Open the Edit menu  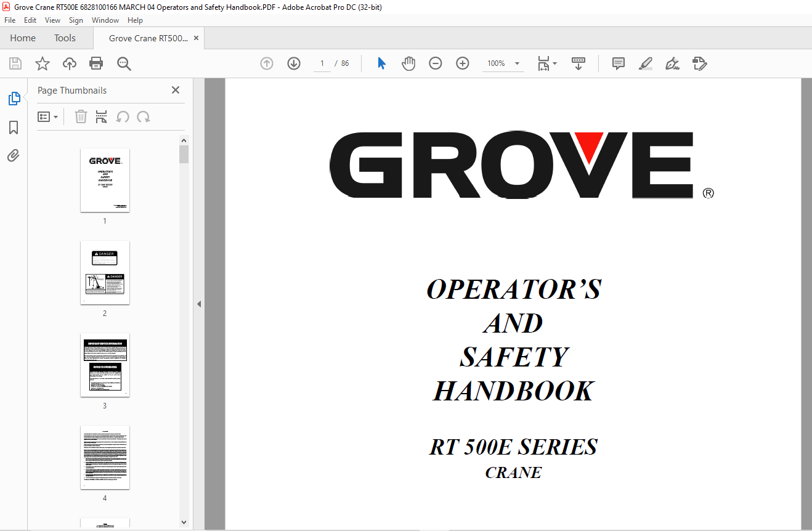tap(30, 20)
